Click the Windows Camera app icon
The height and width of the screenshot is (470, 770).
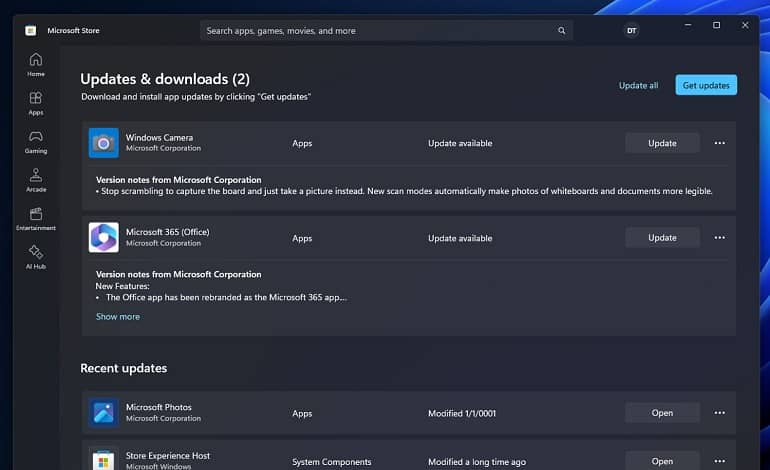[x=104, y=143]
